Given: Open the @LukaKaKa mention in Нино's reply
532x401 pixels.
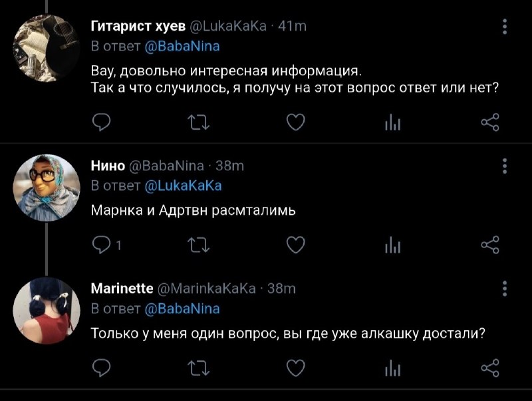Looking at the screenshot, I should (184, 186).
